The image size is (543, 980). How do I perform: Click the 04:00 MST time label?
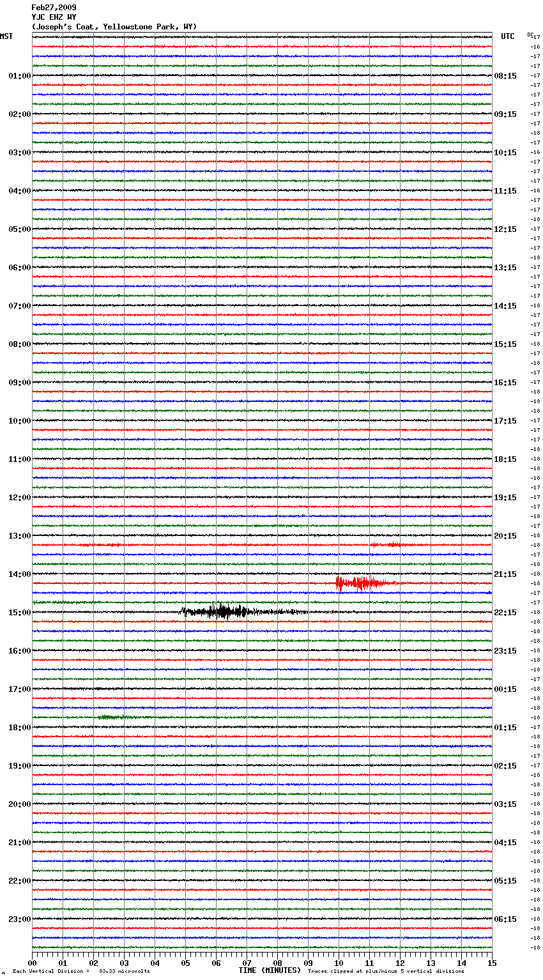(x=20, y=191)
